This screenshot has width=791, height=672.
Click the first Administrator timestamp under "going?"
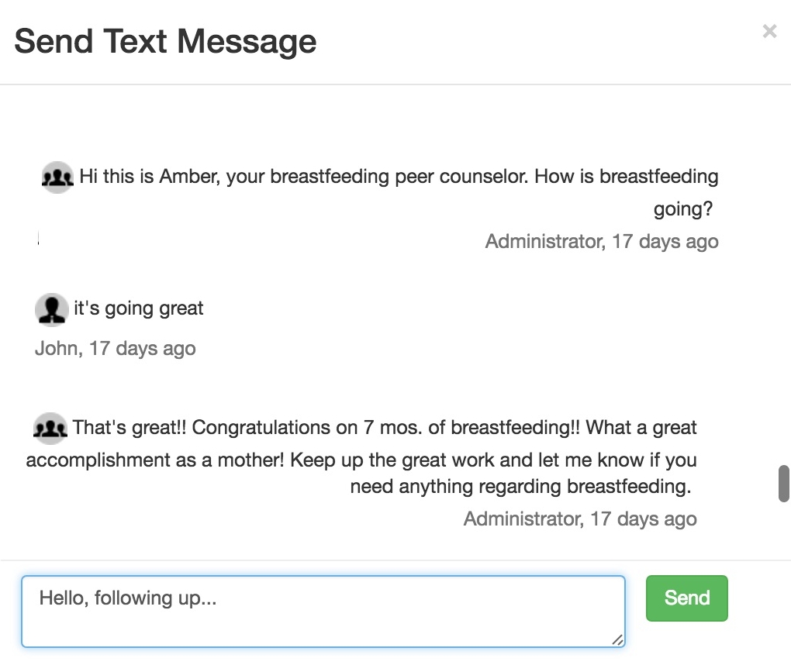click(602, 242)
